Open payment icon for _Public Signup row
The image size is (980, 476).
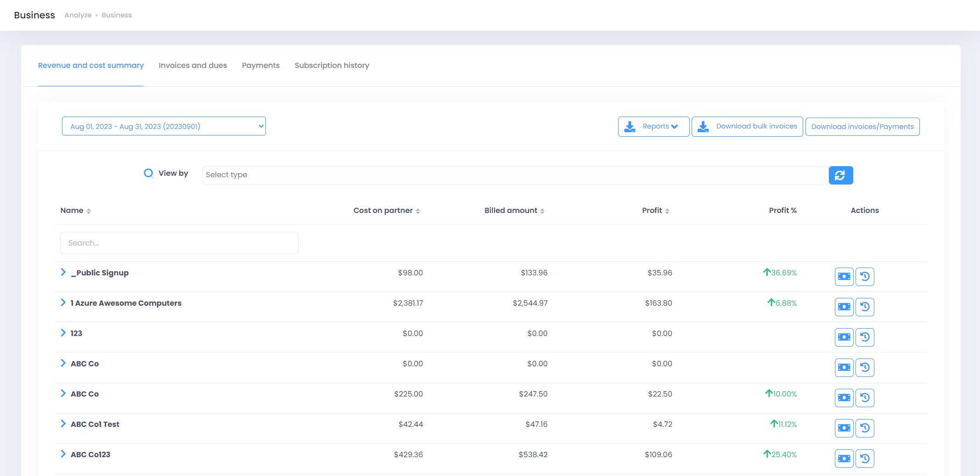(844, 277)
